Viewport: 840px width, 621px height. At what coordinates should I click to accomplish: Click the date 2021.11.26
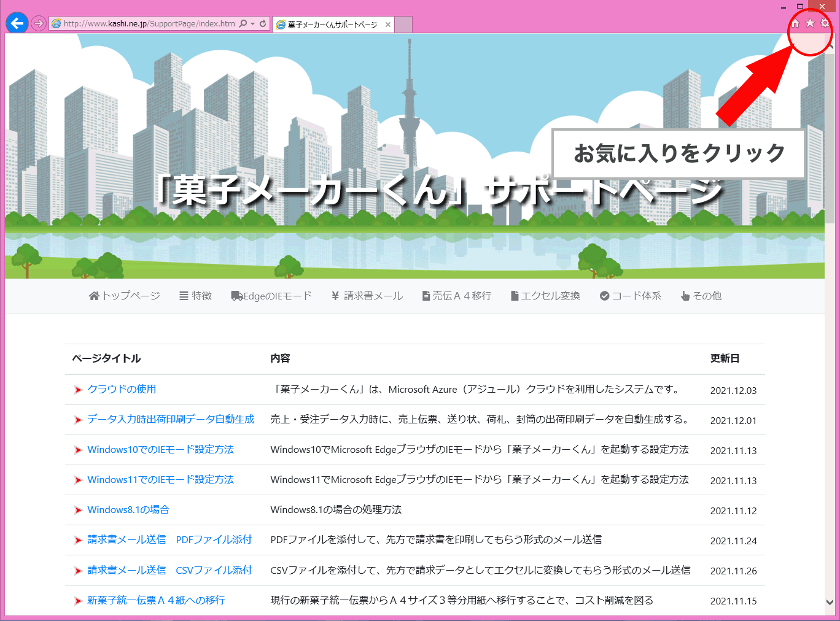point(733,571)
